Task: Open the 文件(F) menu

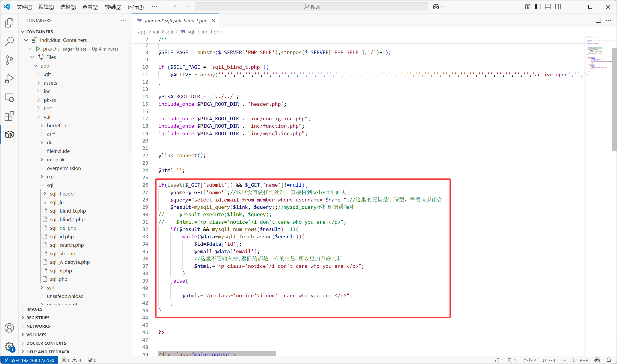Action: (24, 7)
